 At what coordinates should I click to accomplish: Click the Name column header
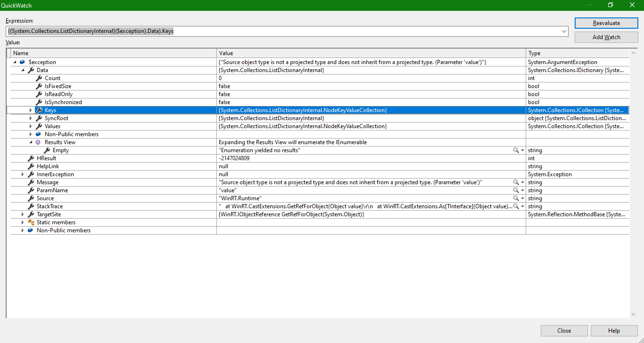[113, 53]
